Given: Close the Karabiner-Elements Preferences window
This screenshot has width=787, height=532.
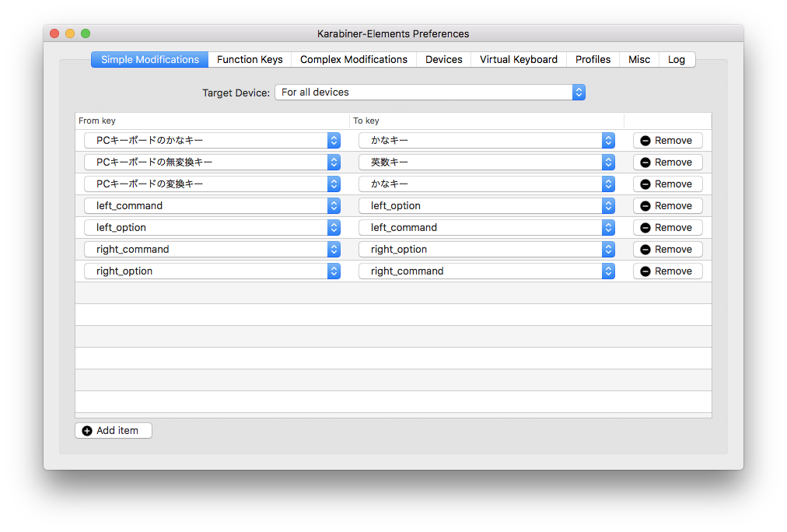Looking at the screenshot, I should [54, 33].
